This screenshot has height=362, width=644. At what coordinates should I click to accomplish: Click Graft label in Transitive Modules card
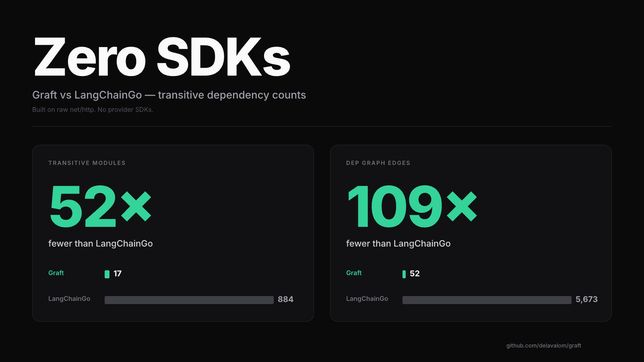(x=56, y=273)
